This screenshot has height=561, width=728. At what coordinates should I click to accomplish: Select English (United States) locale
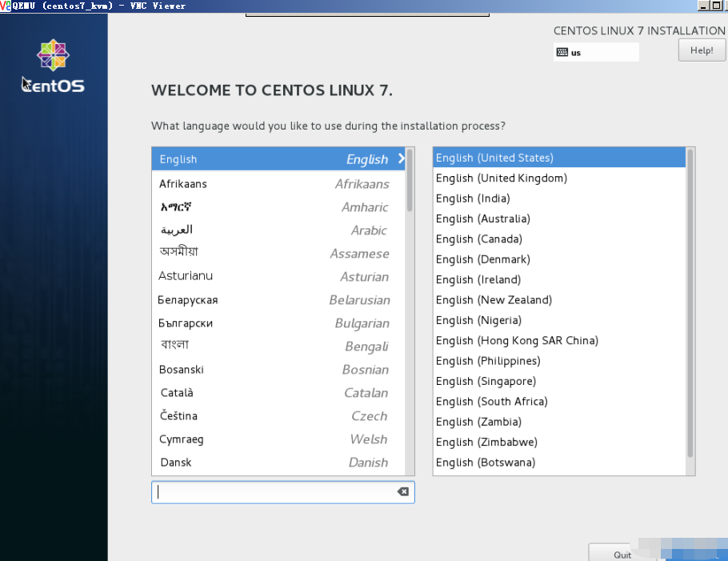pyautogui.click(x=495, y=158)
